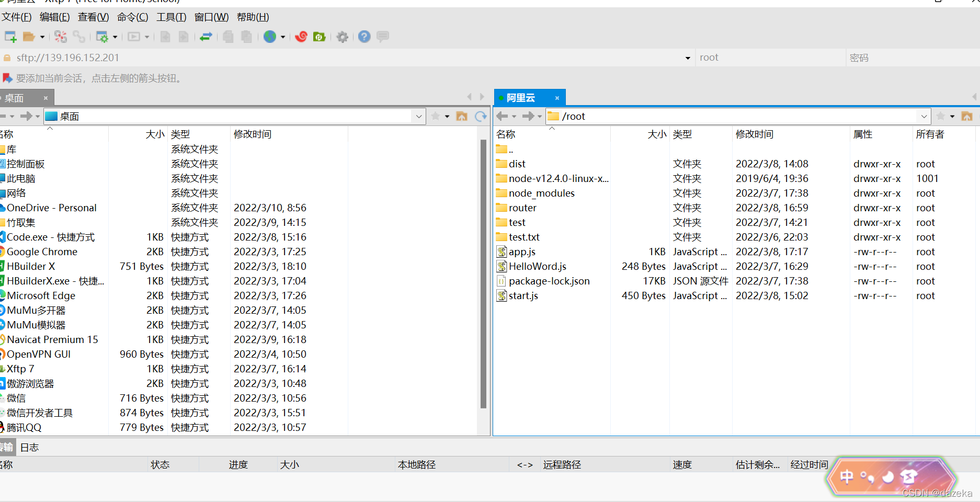
Task: Open the 查看(V) menu
Action: pos(94,17)
